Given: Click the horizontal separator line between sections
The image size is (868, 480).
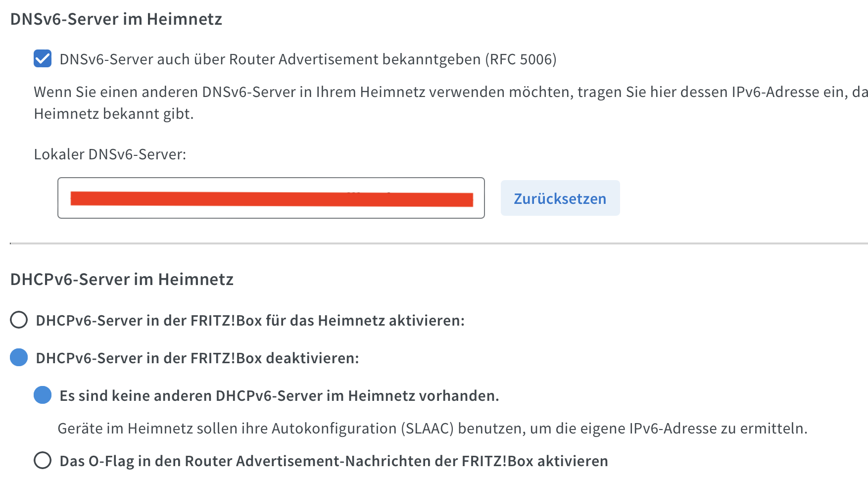Looking at the screenshot, I should 439,243.
